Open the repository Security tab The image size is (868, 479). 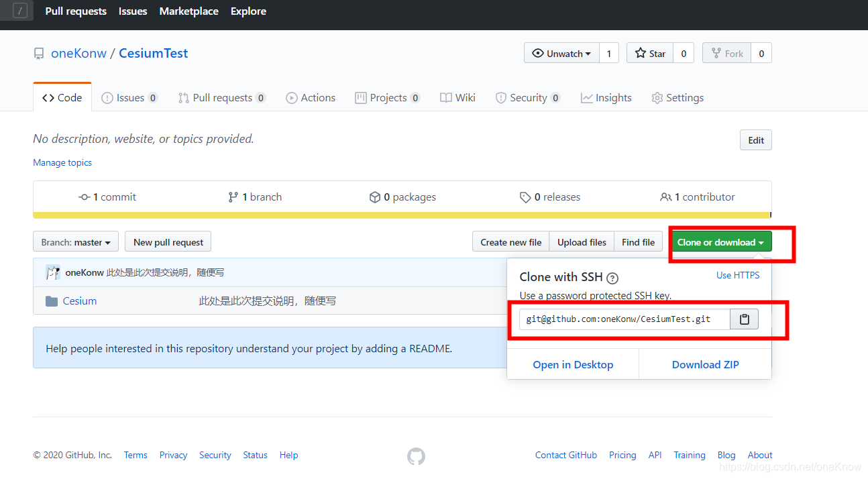[x=528, y=98]
